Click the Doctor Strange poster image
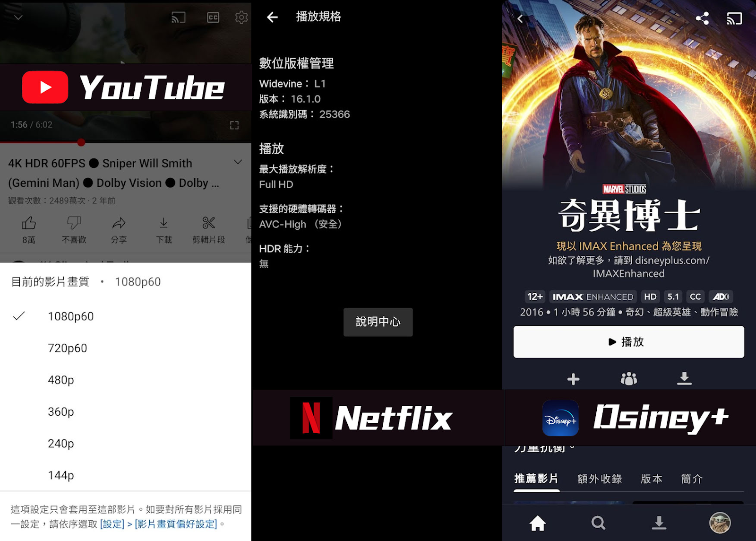 tap(629, 95)
